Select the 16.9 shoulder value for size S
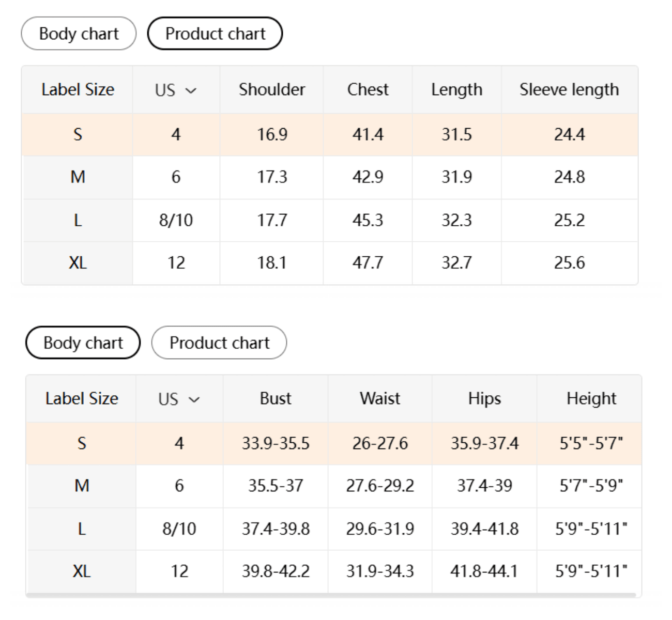This screenshot has width=672, height=620. (x=272, y=135)
